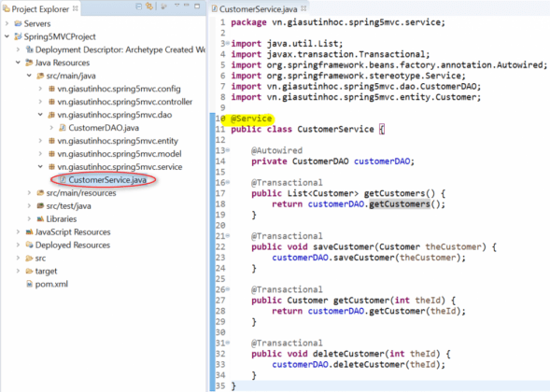Select CustomerService.java in Project Explorer
The width and height of the screenshot is (550, 392).
107,180
